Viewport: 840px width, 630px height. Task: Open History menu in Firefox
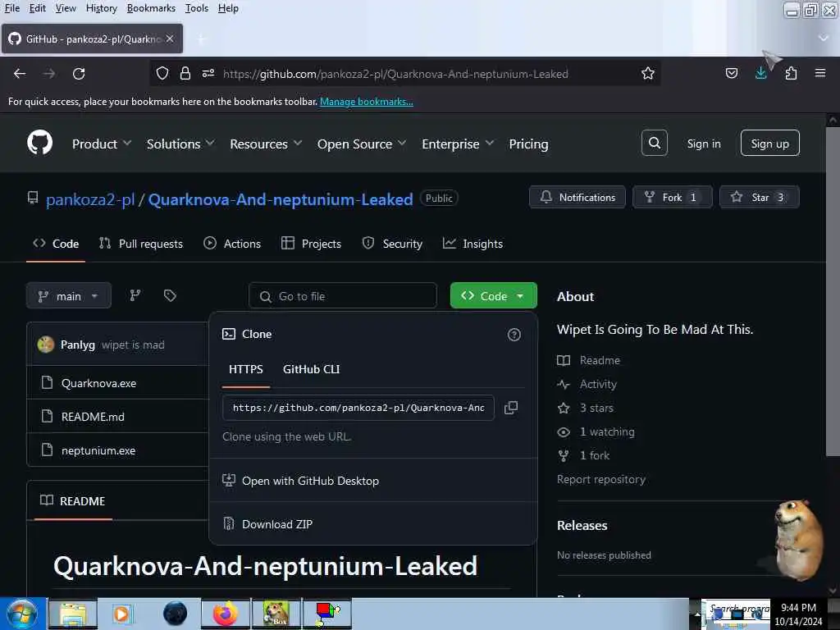(101, 8)
